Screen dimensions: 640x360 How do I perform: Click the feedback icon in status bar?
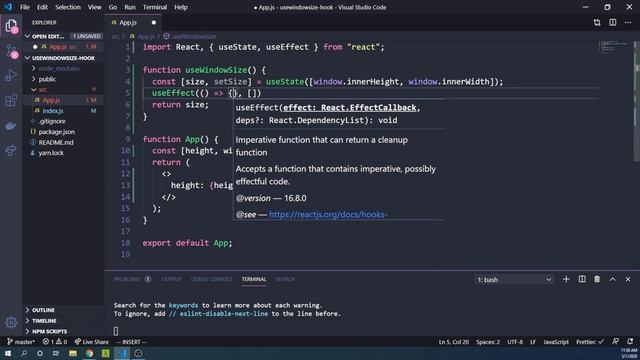616,342
